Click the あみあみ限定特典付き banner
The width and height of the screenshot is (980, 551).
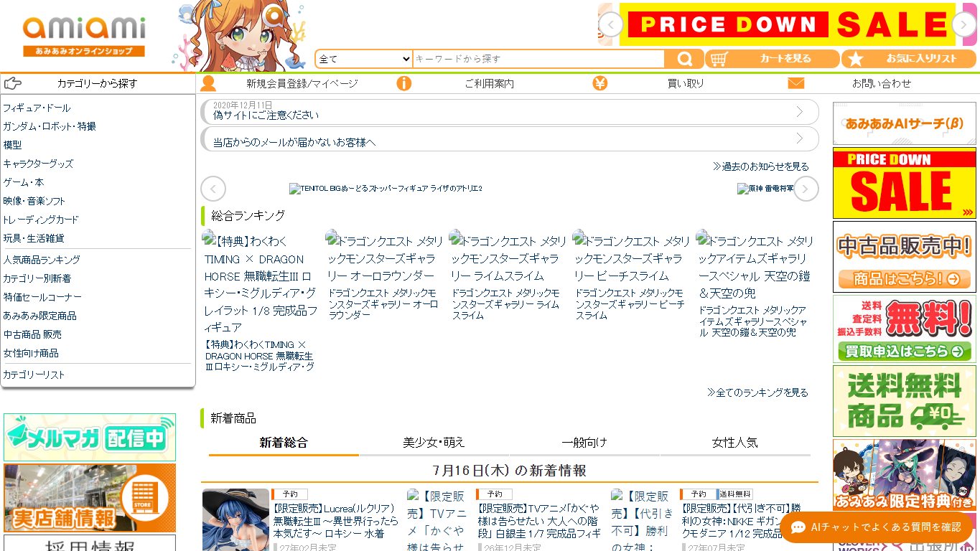905,474
